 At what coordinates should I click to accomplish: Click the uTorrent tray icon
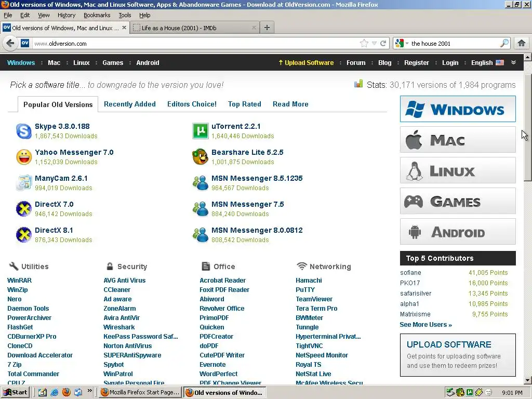pos(470,392)
